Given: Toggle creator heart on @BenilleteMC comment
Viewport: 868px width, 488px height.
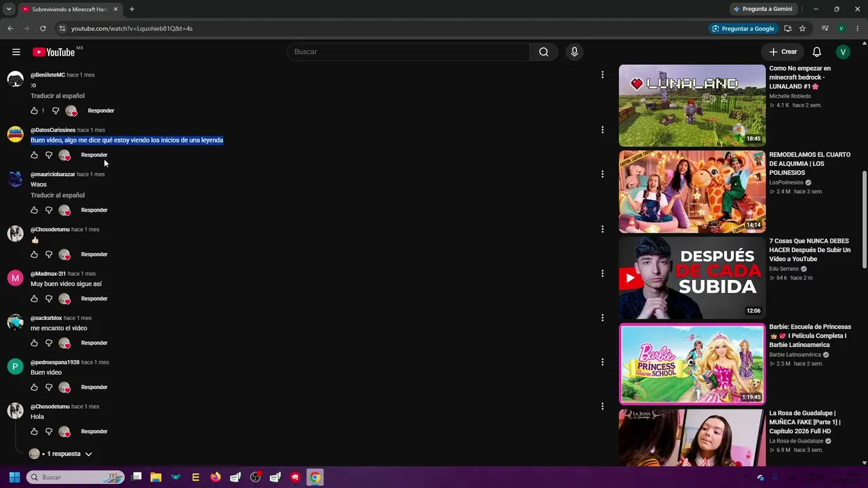Looking at the screenshot, I should tap(71, 110).
